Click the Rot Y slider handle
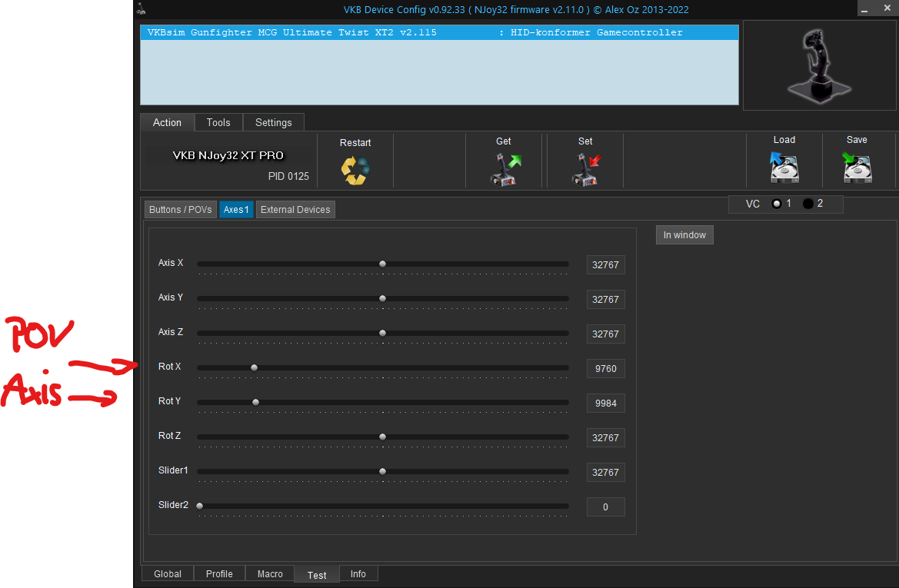This screenshot has width=899, height=588. click(256, 402)
